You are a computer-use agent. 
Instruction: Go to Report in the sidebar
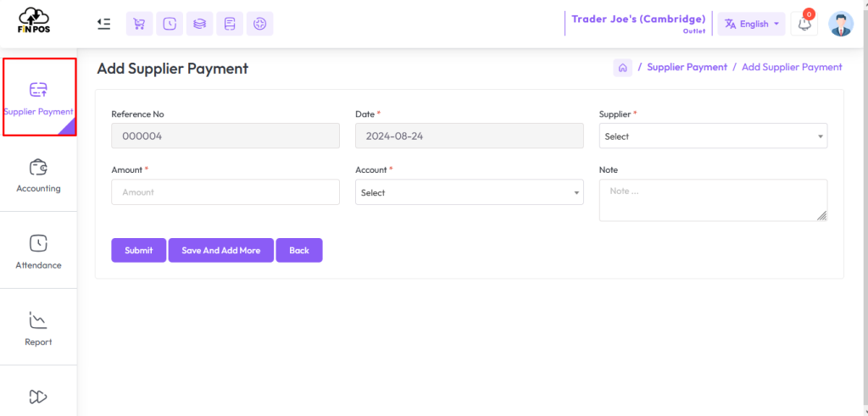[x=38, y=329]
